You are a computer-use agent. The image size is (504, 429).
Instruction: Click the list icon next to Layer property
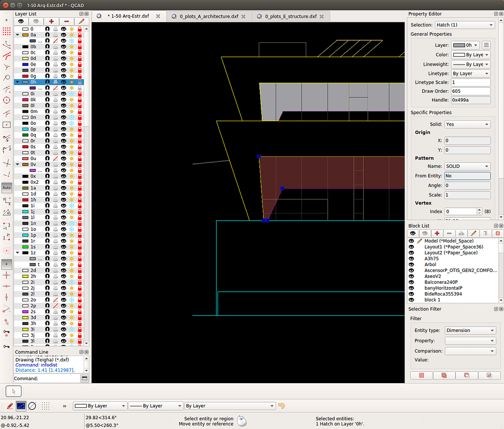[486, 45]
